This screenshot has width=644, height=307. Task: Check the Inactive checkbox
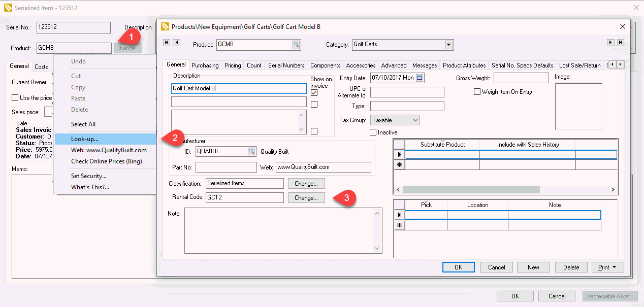coord(373,132)
